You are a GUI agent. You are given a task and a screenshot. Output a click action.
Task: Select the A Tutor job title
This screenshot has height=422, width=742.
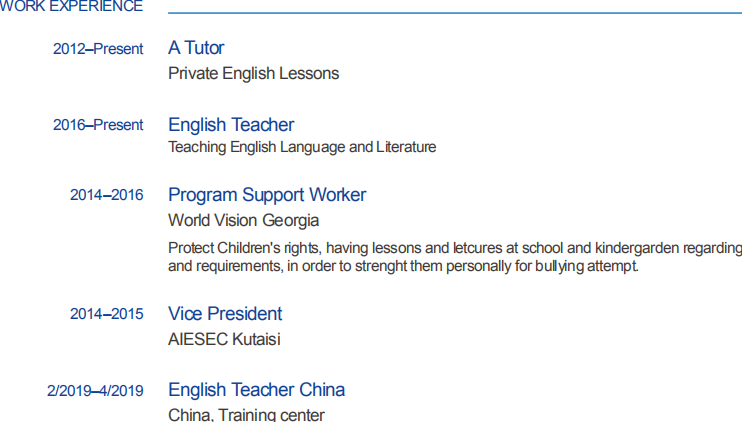tap(196, 48)
